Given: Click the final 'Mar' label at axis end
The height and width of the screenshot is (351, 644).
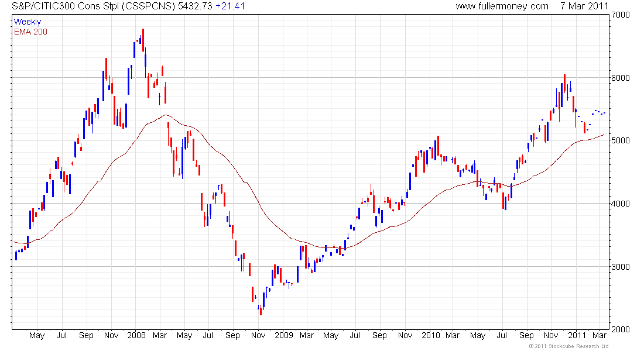Looking at the screenshot, I should (600, 335).
